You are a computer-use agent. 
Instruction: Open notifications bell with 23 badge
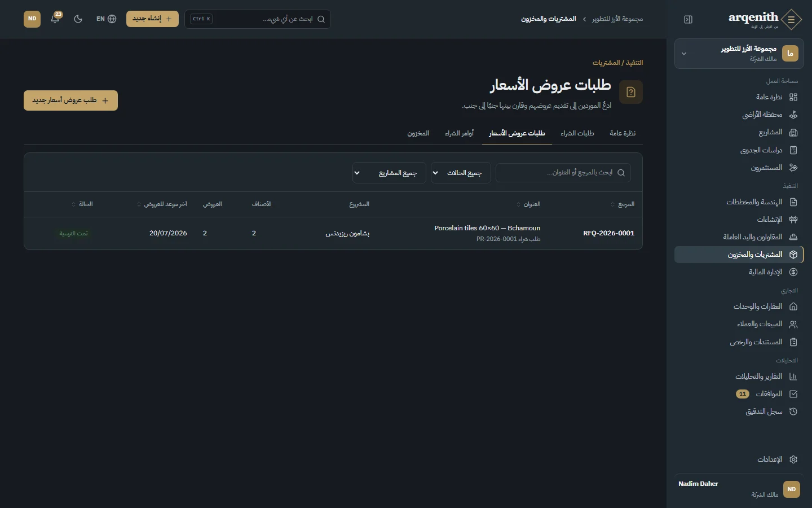(x=55, y=19)
